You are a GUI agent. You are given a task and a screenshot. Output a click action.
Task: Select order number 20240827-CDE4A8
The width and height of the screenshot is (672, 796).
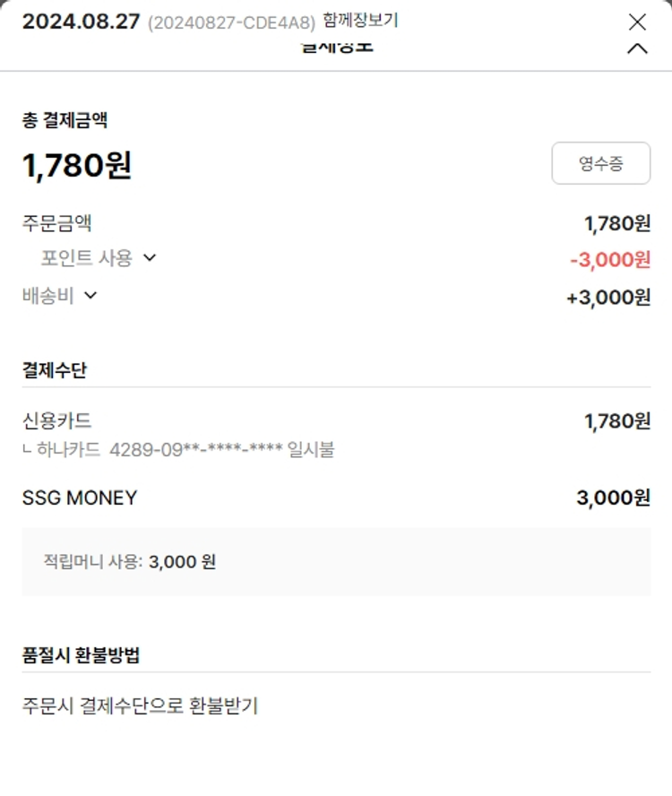pos(232,22)
